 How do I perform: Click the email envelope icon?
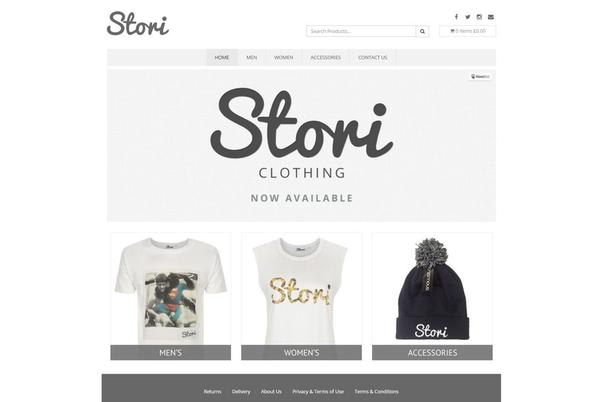tap(491, 17)
